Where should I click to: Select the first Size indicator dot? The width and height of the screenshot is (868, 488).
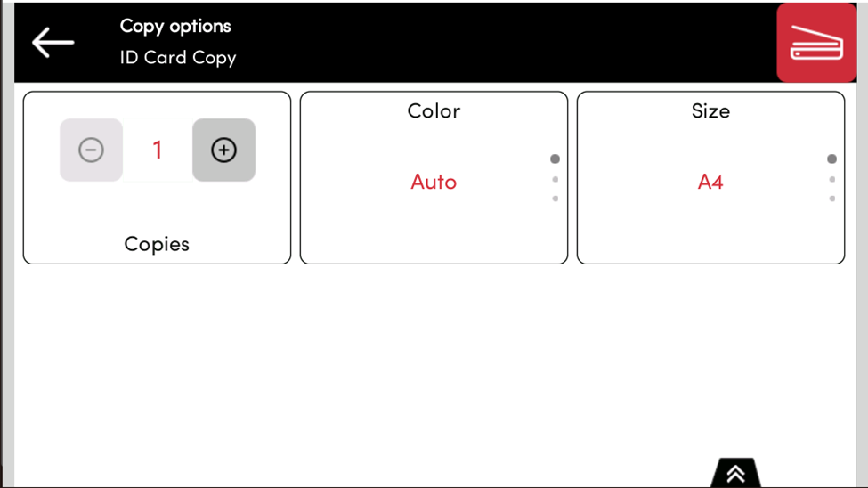click(x=831, y=159)
